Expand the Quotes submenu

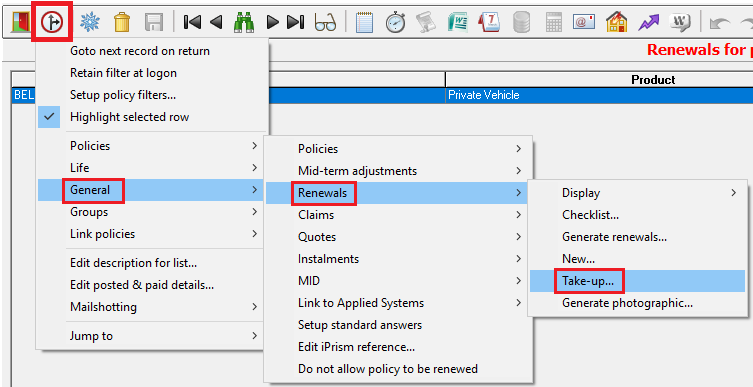[x=398, y=237]
